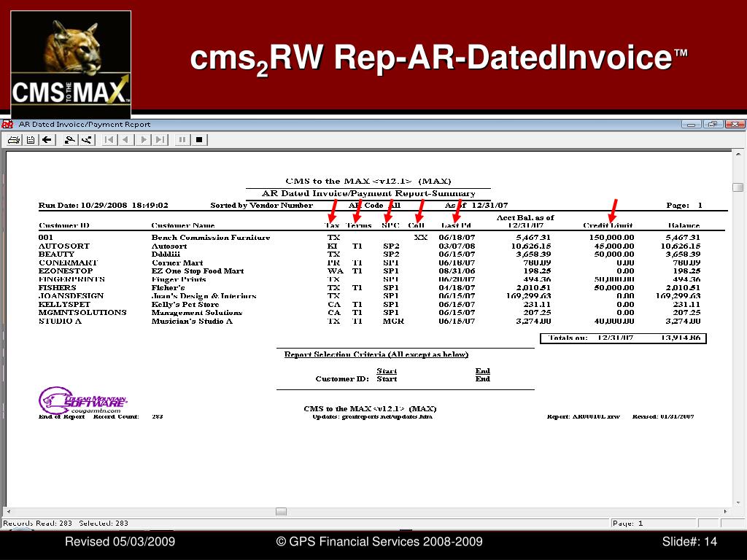Select customer ID '001' cell
This screenshot has width=747, height=560.
46,237
